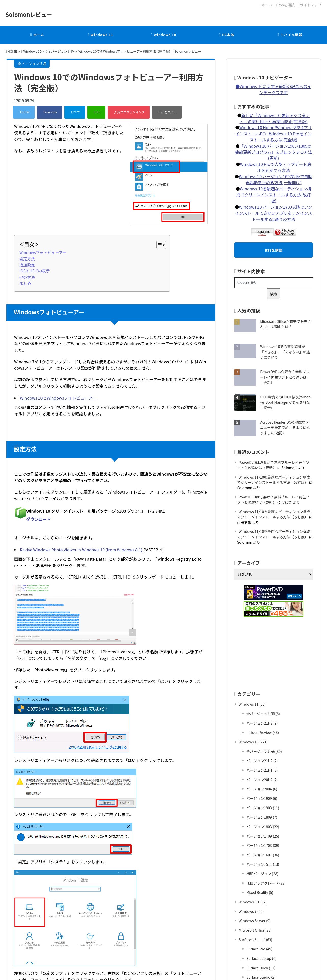
Task: Jump to 設定方法 in the table of contents
Action: coord(27,259)
